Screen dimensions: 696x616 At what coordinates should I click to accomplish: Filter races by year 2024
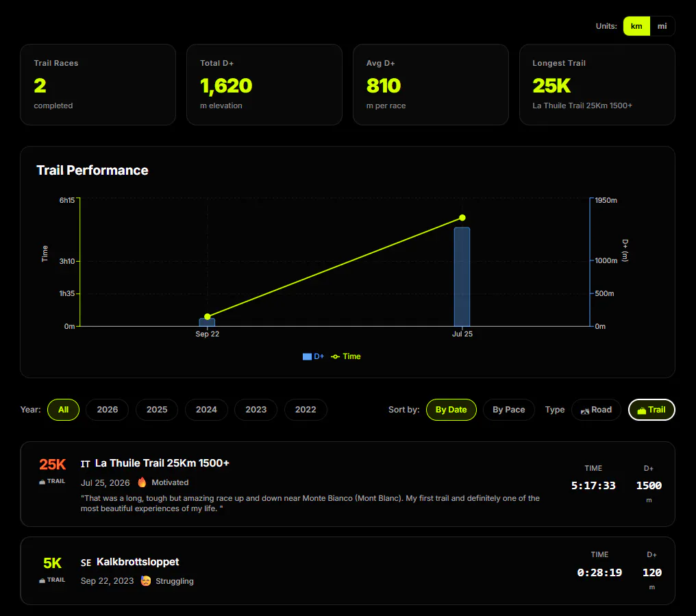(x=206, y=410)
